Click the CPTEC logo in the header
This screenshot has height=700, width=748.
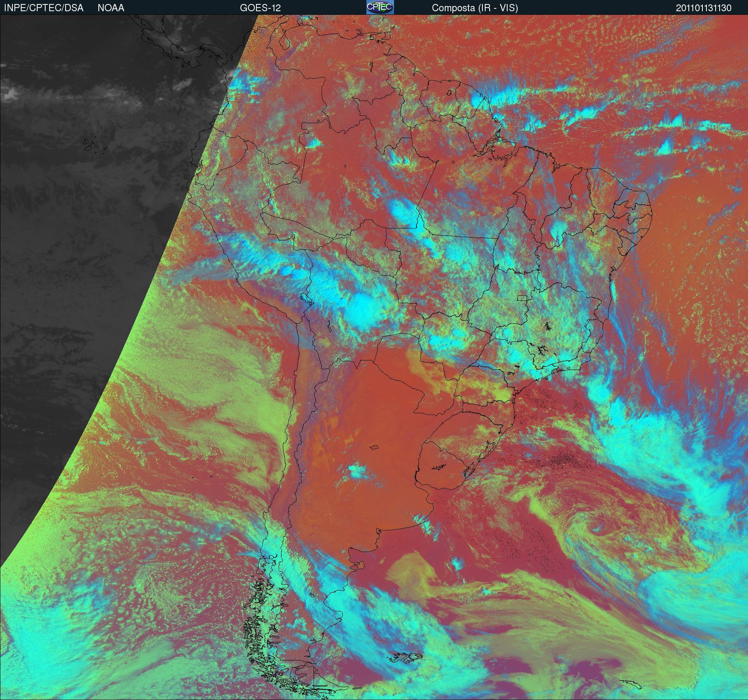[380, 7]
